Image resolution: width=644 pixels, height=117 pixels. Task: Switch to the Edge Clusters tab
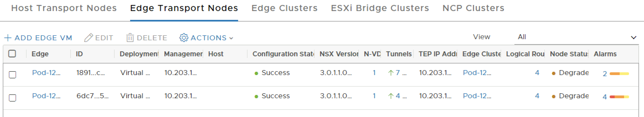click(284, 8)
